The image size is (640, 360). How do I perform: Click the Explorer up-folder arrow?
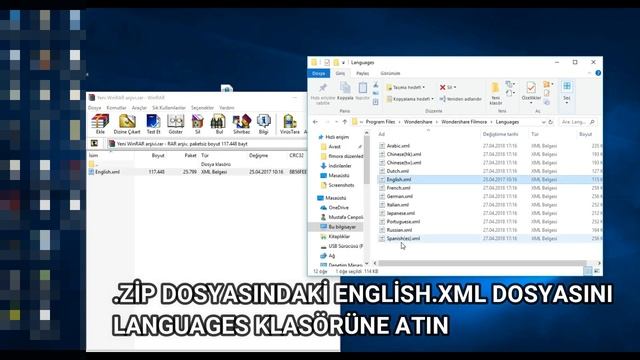click(x=345, y=122)
